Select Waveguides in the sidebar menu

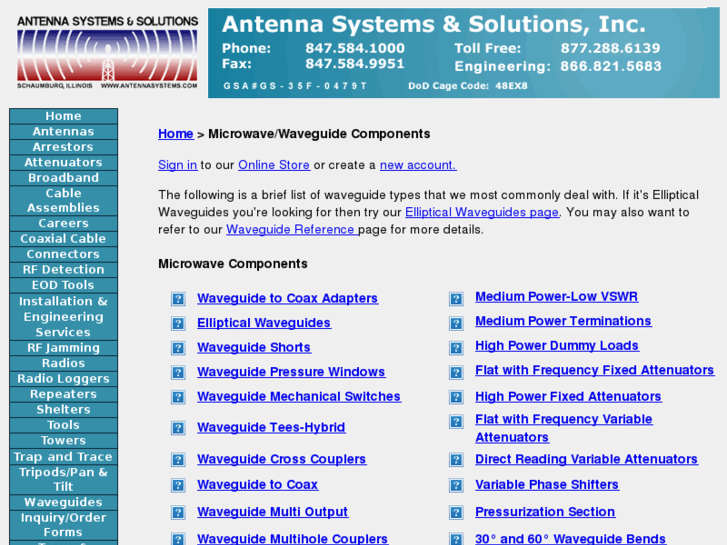click(x=64, y=502)
